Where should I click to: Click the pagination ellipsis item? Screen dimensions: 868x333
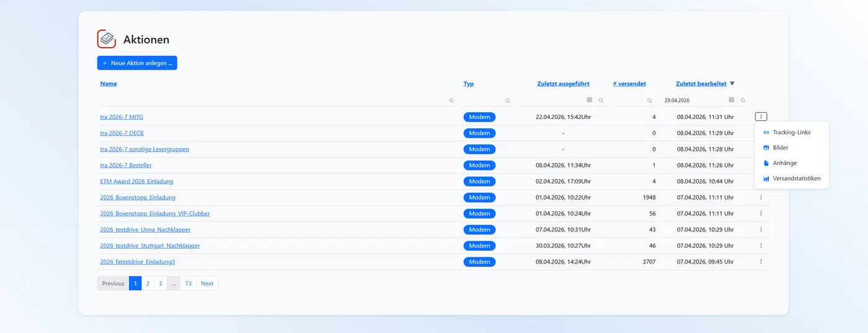coord(174,283)
